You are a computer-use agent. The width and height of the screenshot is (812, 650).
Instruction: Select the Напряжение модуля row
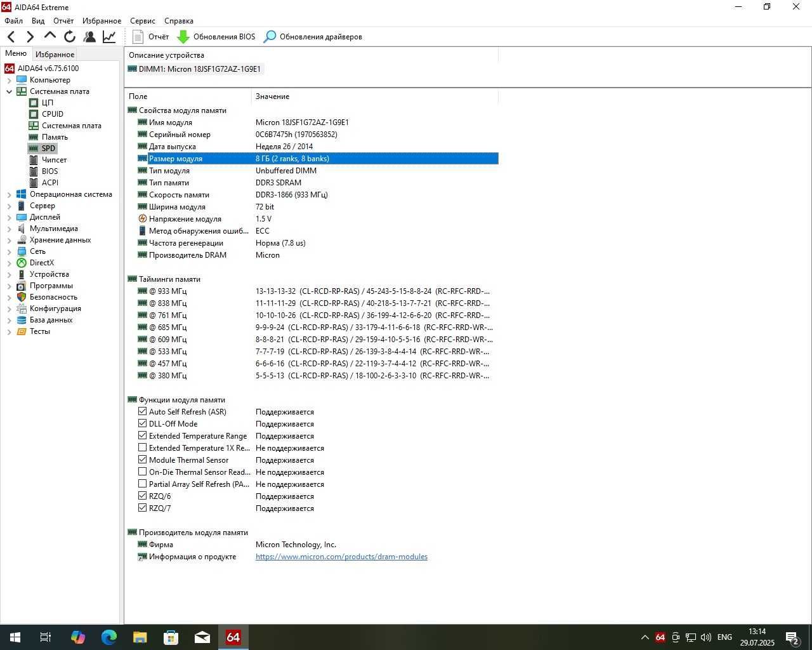click(311, 219)
